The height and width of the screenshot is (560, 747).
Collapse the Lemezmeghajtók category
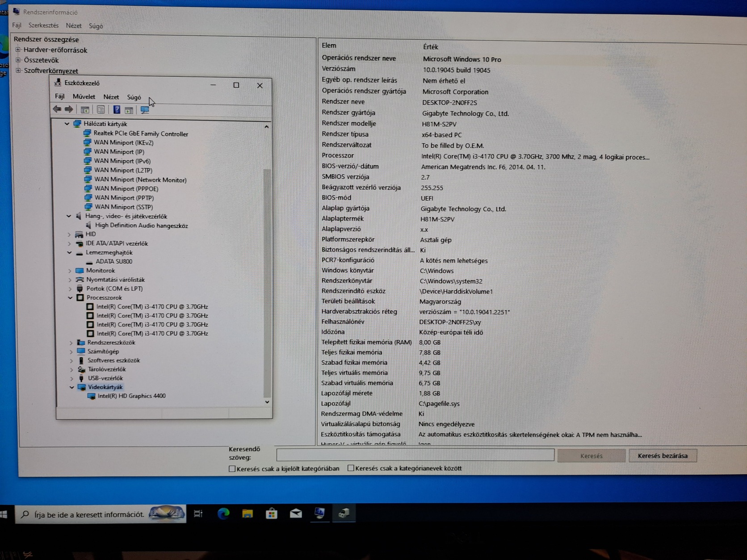pos(69,252)
